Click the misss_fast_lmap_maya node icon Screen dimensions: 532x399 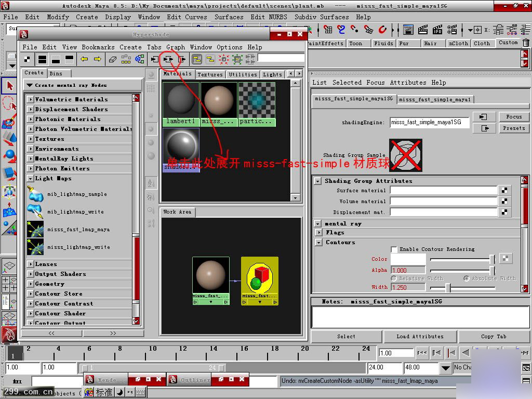35,229
